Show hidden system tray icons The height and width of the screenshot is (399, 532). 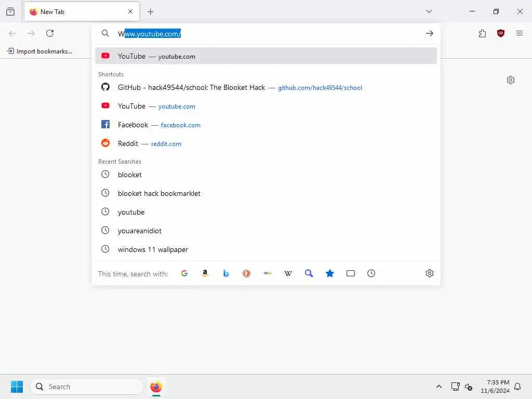[x=438, y=387]
